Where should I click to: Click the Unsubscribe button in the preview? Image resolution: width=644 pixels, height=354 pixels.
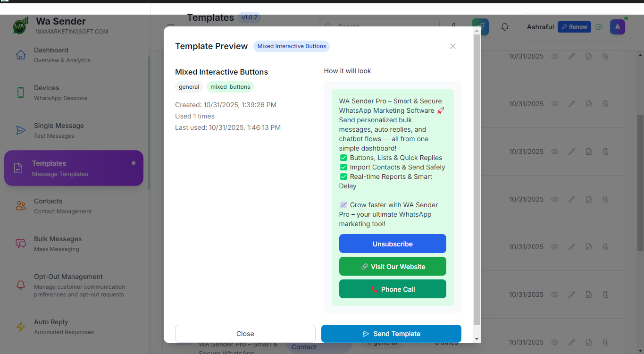click(392, 244)
